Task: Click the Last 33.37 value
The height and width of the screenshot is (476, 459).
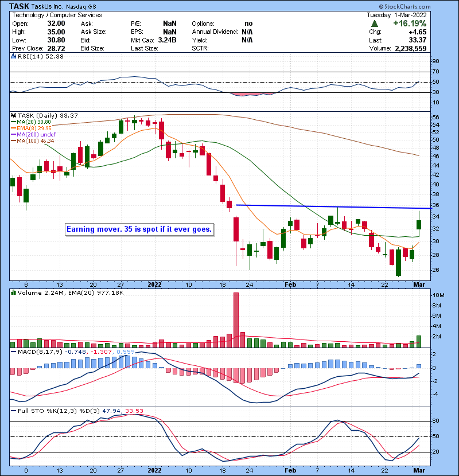Action: (417, 40)
